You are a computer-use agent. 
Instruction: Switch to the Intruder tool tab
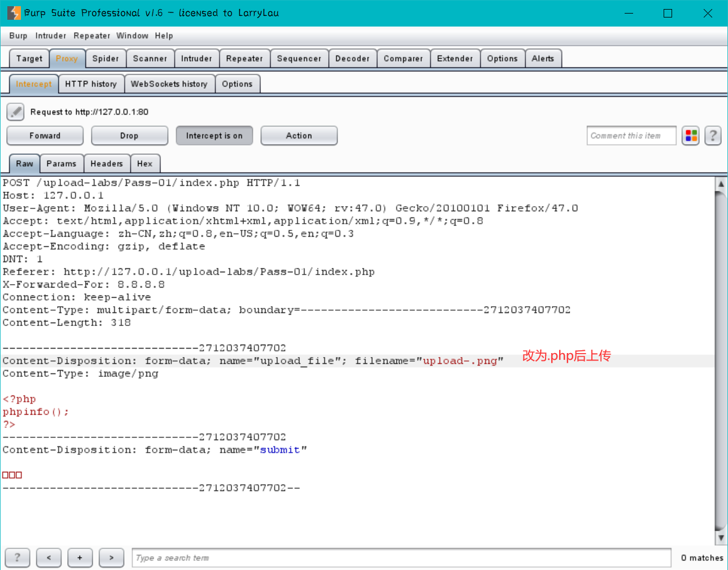pos(197,59)
